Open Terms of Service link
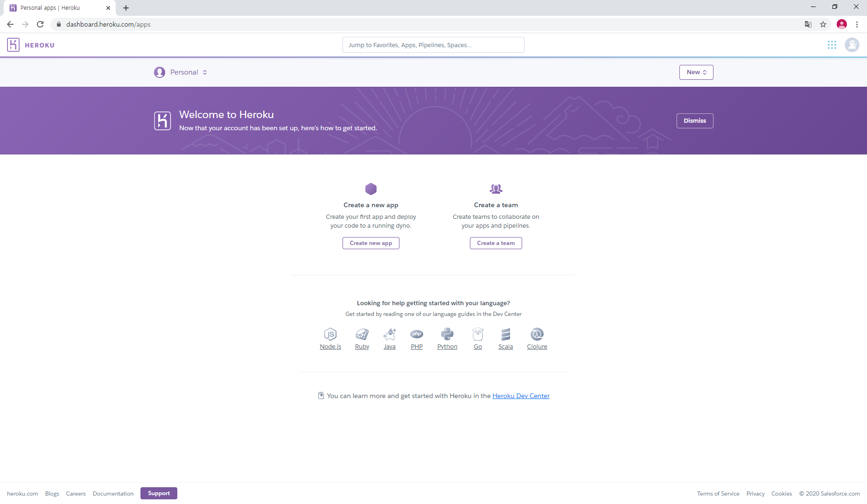867x504 pixels. click(x=718, y=494)
